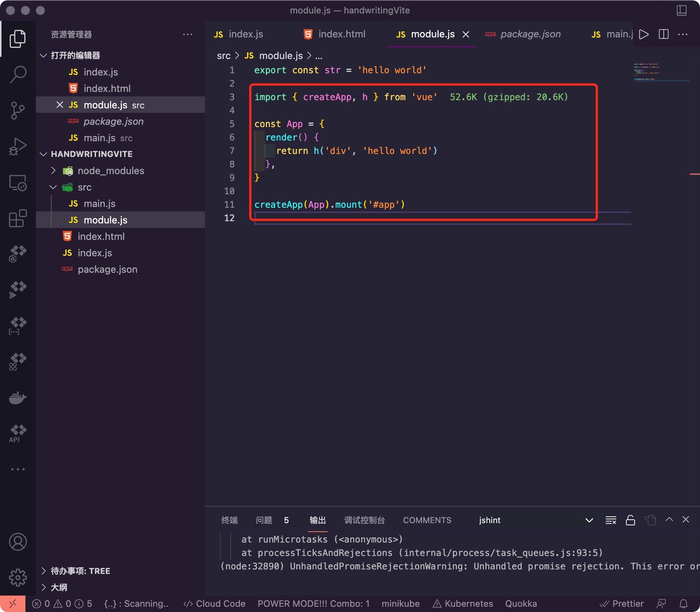Open the COMMENTS panel tab
The image size is (700, 612).
pyautogui.click(x=427, y=520)
